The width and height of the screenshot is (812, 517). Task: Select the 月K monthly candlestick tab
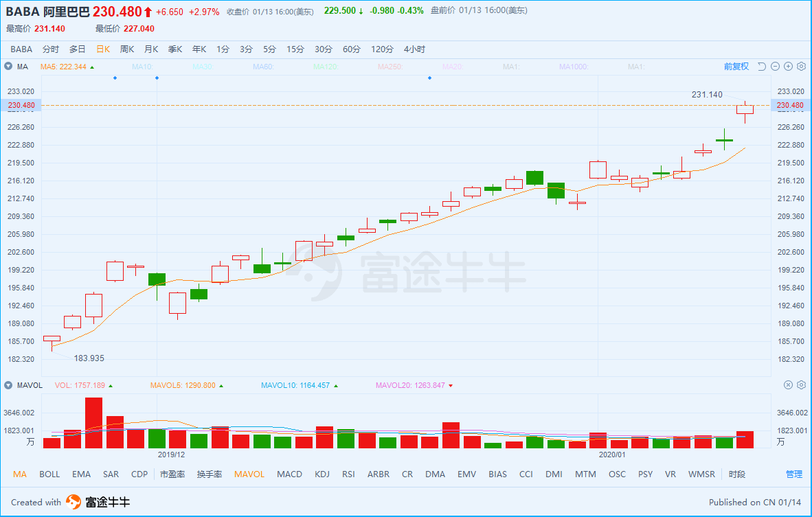click(x=151, y=49)
